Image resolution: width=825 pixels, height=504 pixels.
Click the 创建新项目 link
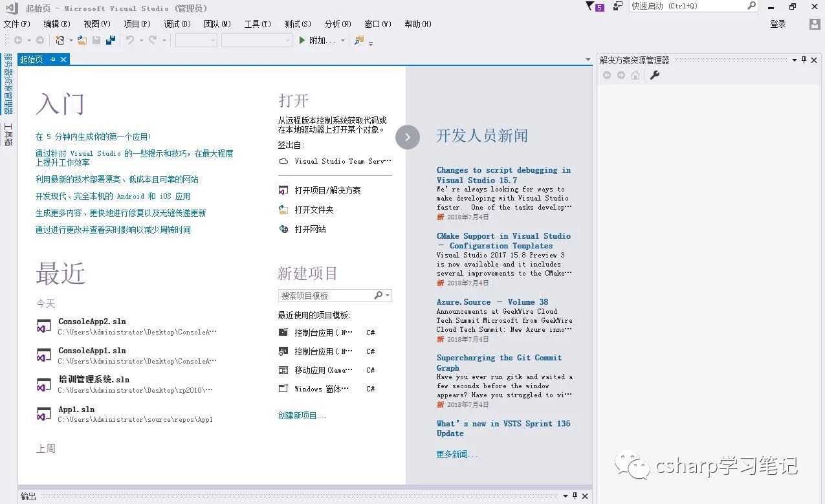(x=302, y=415)
